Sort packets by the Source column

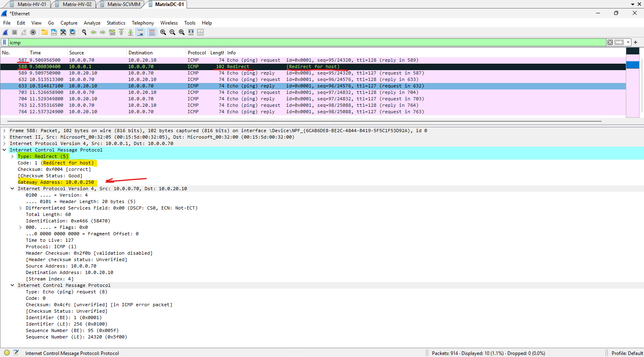(x=97, y=53)
